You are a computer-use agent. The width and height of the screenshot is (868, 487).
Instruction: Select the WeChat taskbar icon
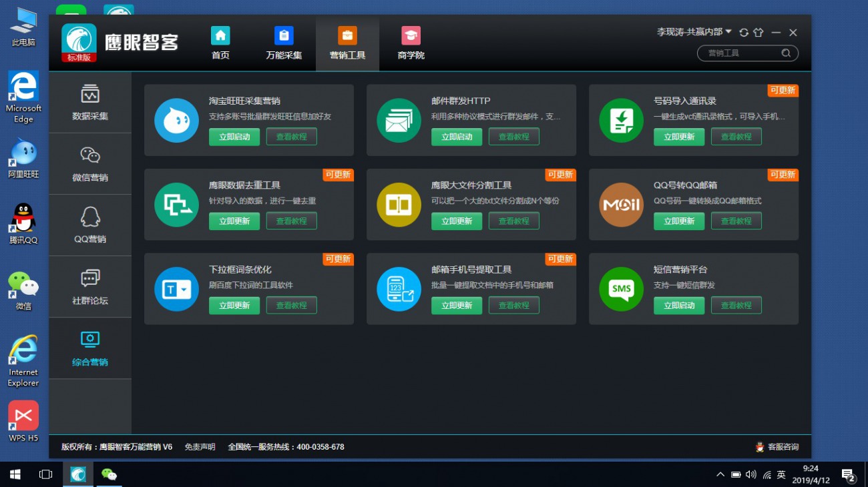pyautogui.click(x=109, y=474)
